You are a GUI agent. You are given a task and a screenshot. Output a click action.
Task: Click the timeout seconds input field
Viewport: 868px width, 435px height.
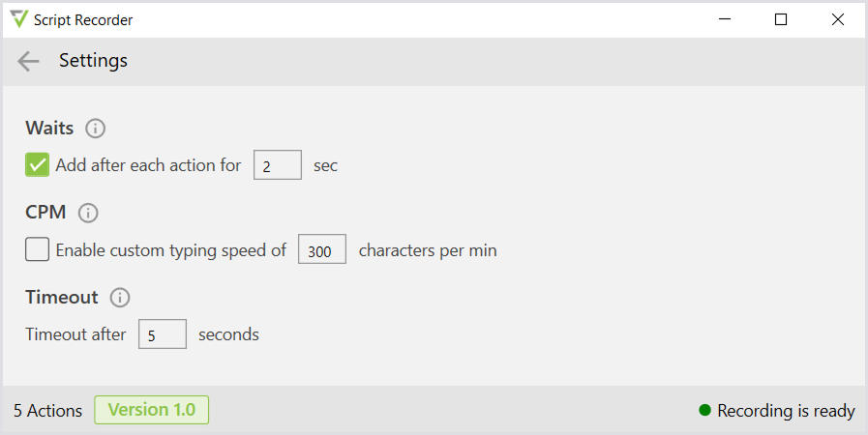[163, 334]
